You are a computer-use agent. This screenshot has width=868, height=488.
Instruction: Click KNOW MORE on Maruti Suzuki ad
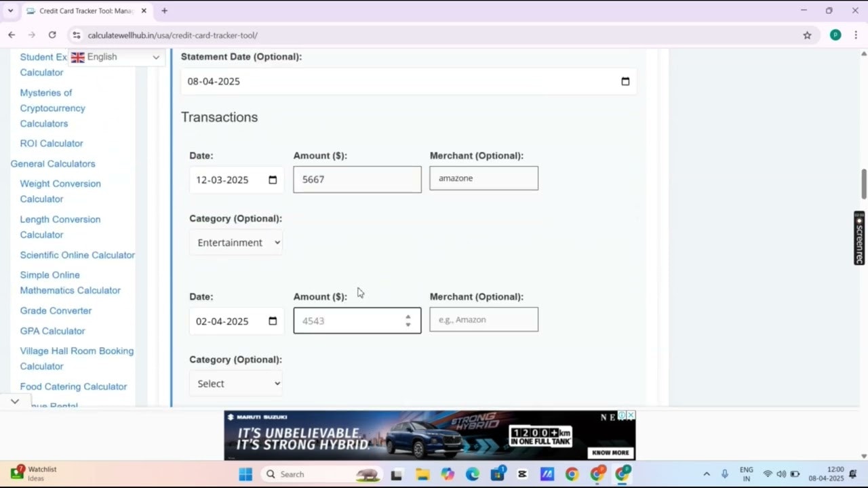610,453
